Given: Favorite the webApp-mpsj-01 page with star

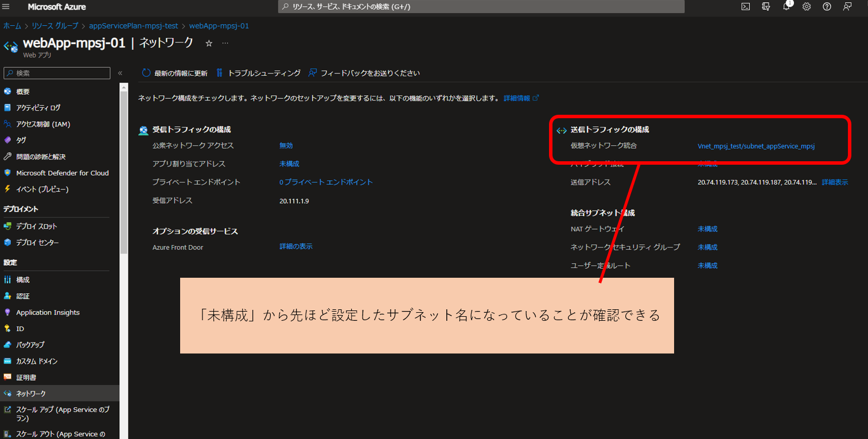Looking at the screenshot, I should (209, 43).
